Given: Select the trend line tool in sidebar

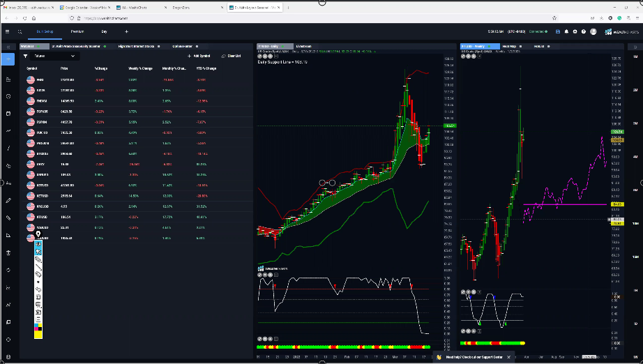Looking at the screenshot, I should coord(8,149).
